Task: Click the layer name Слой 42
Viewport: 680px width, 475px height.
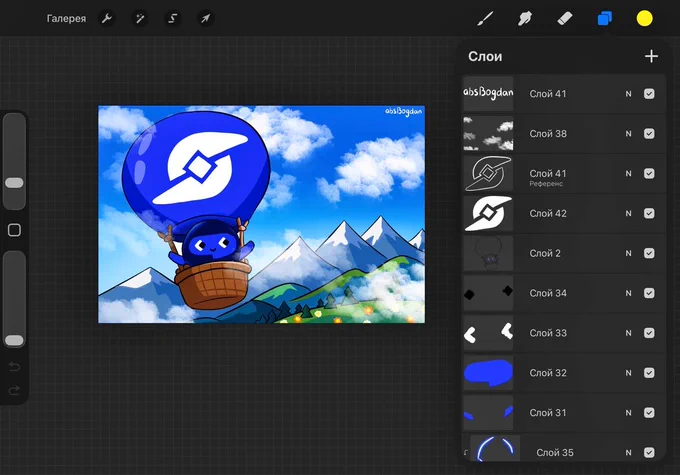Action: tap(548, 213)
